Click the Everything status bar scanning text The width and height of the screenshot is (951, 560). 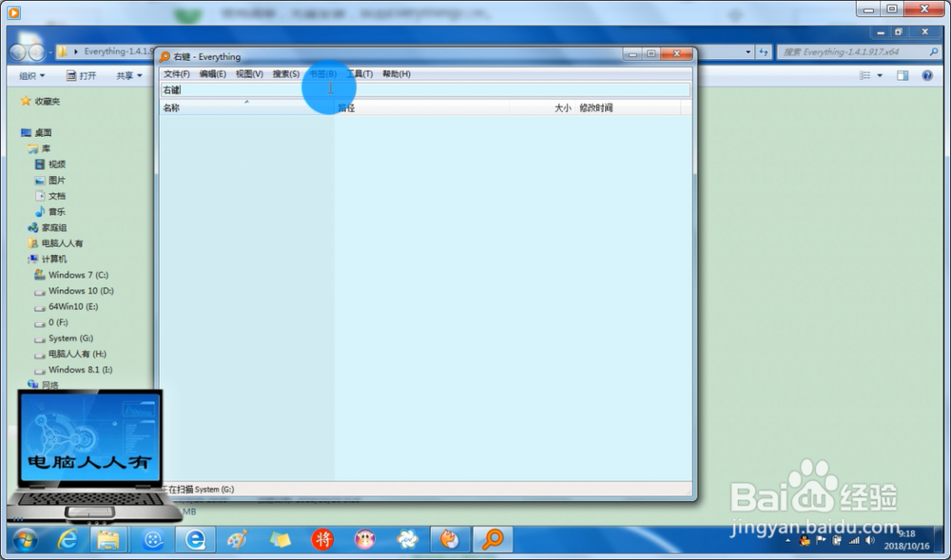199,489
